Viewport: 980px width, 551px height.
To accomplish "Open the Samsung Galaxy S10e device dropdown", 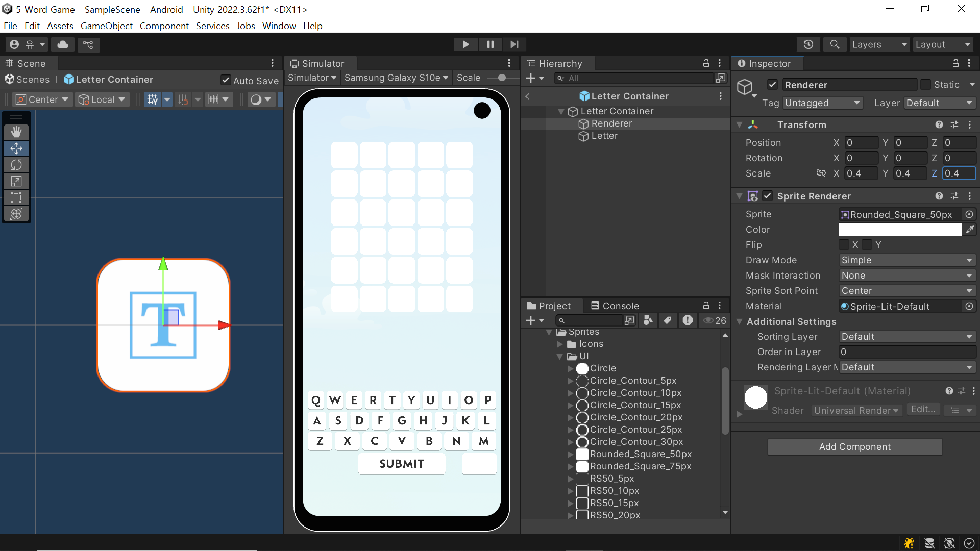I will (396, 78).
